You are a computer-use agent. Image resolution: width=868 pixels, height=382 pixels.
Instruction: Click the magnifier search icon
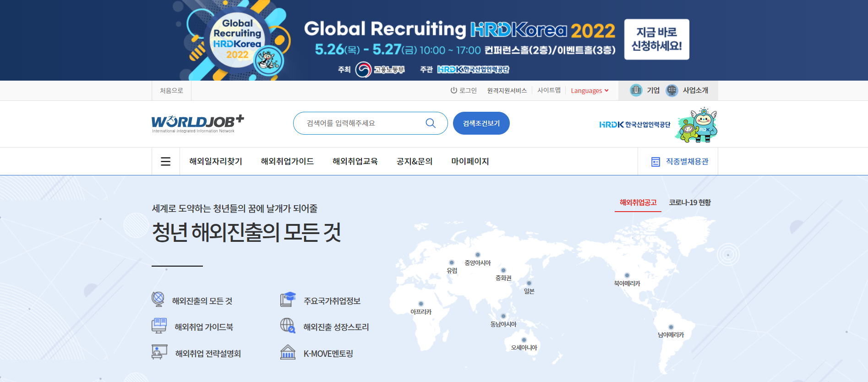(431, 123)
